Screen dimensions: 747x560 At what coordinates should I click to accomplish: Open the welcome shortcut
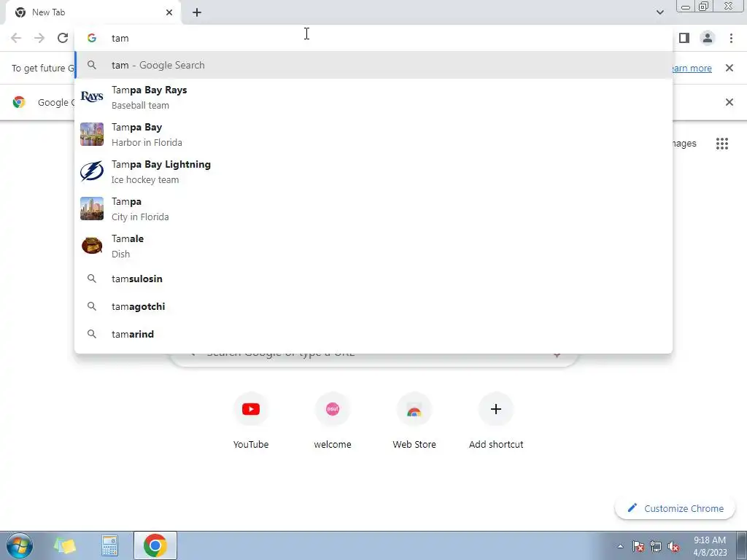[x=333, y=421]
